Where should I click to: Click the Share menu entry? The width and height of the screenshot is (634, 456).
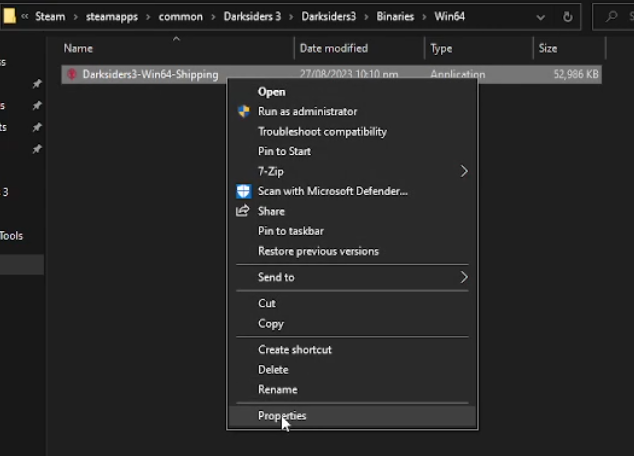pos(352,211)
